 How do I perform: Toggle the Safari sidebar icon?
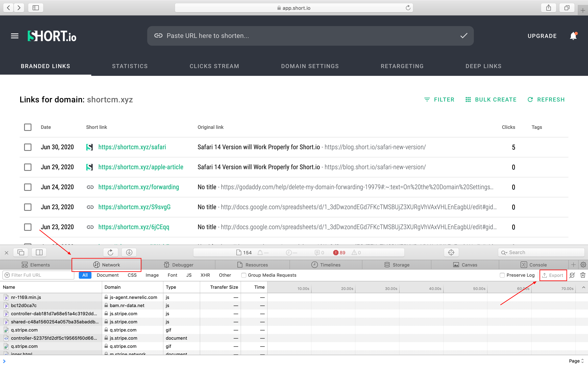36,8
